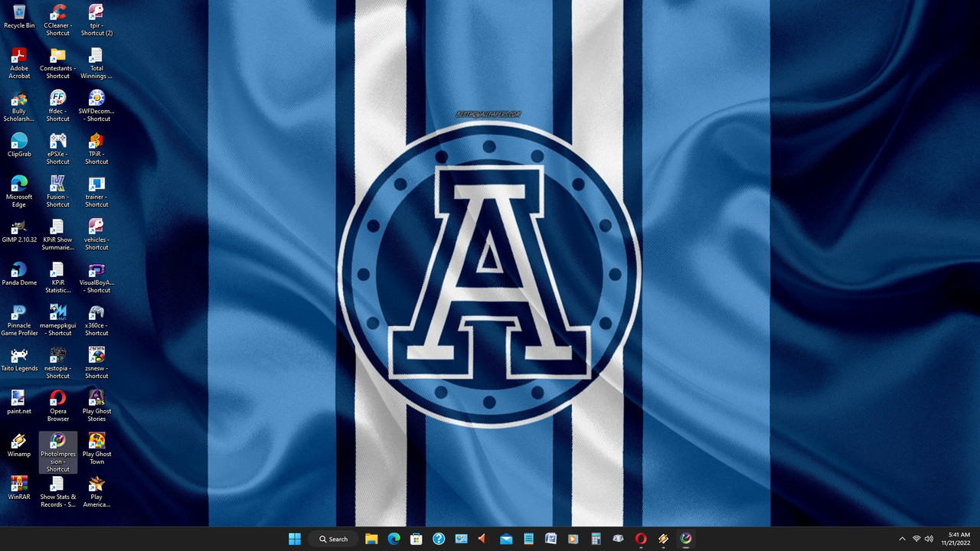Select the Contestants shortcut folder
The width and height of the screenshot is (980, 551).
pos(57,64)
